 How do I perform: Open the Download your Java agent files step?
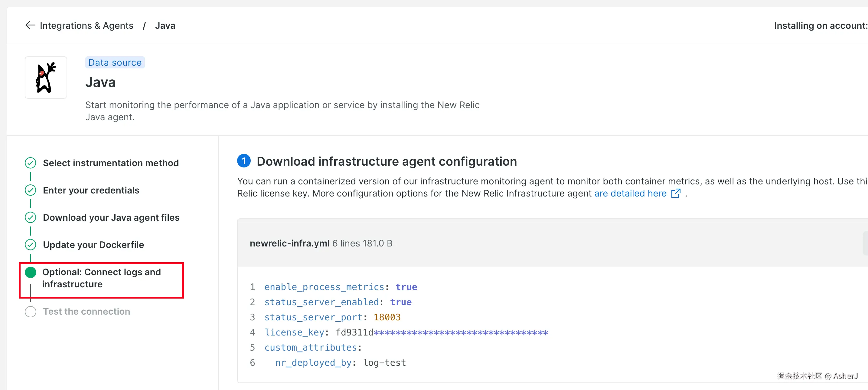tap(111, 218)
